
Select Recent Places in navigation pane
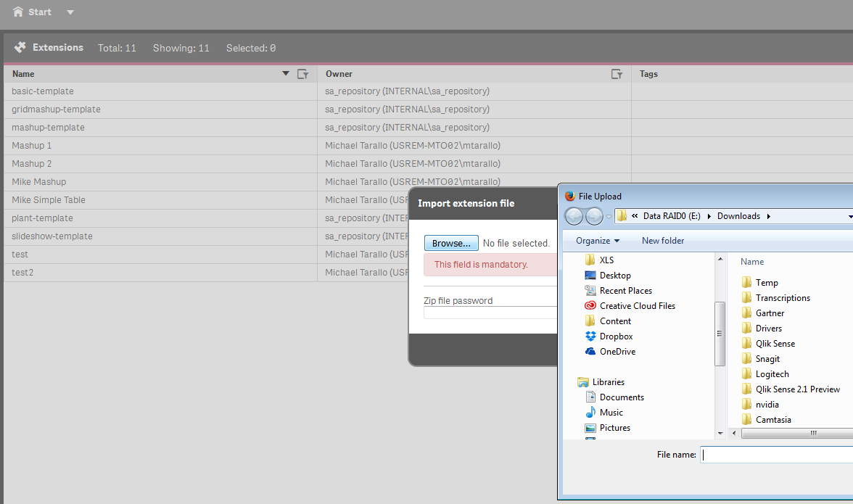(618, 290)
